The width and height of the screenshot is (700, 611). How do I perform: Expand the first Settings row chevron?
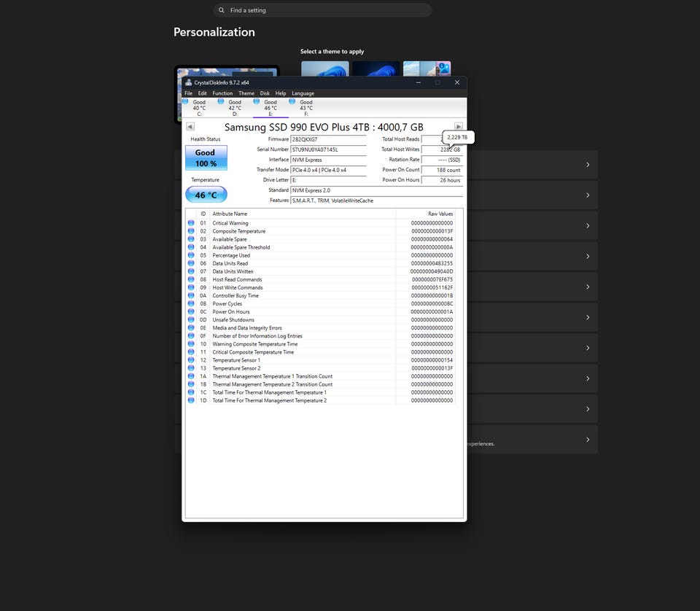pos(588,165)
